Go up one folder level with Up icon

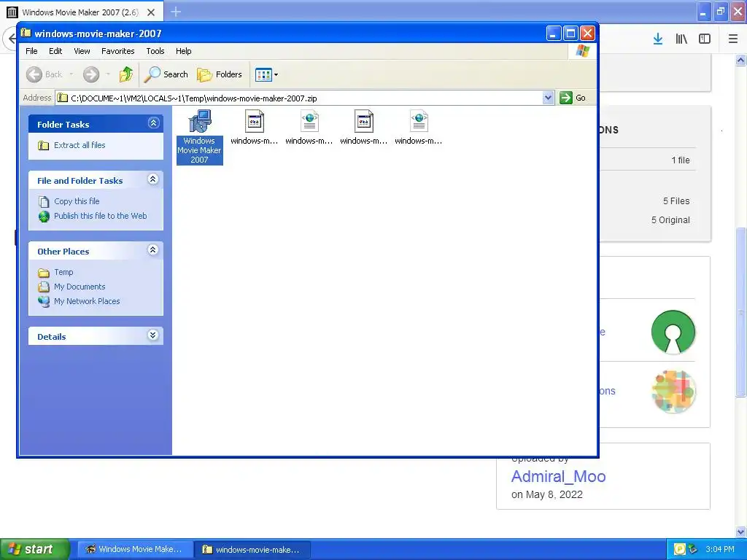click(126, 74)
